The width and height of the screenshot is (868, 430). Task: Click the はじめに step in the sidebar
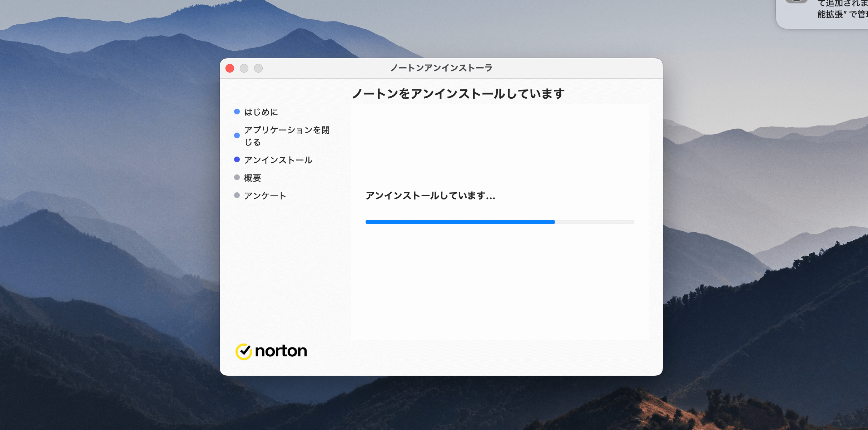pyautogui.click(x=261, y=112)
